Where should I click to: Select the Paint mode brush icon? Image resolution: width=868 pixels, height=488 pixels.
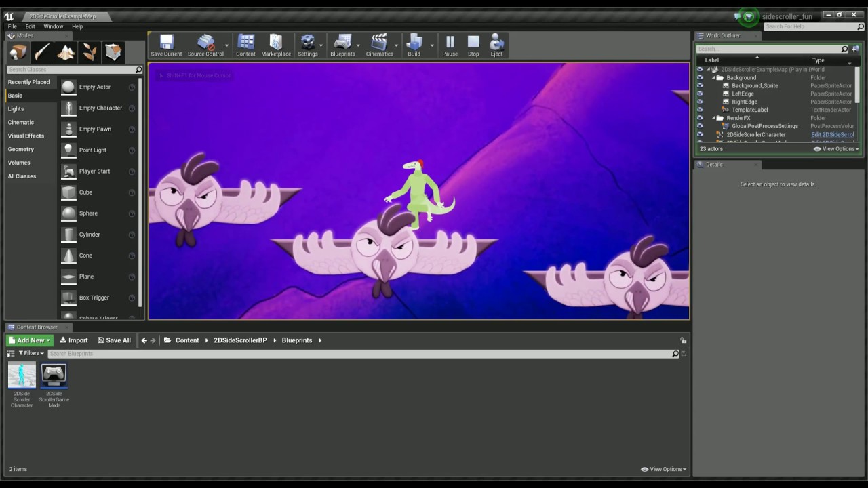pos(42,52)
